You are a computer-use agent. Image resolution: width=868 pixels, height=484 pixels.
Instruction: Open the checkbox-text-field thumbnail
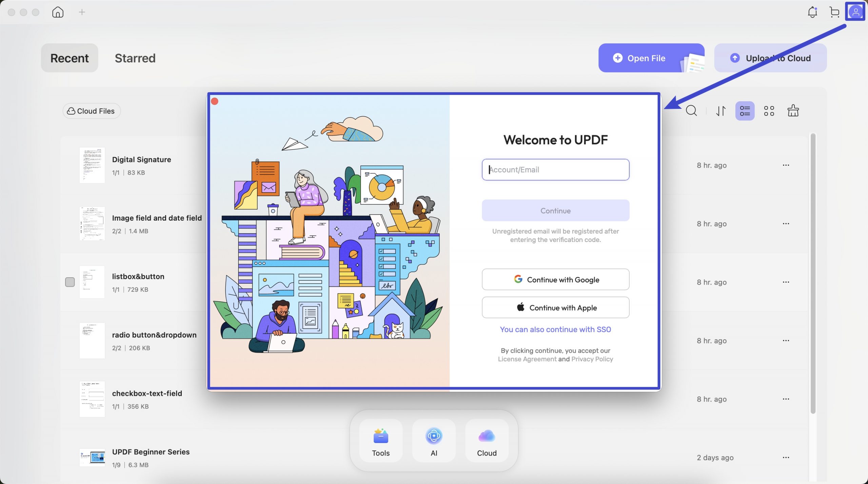click(x=92, y=399)
